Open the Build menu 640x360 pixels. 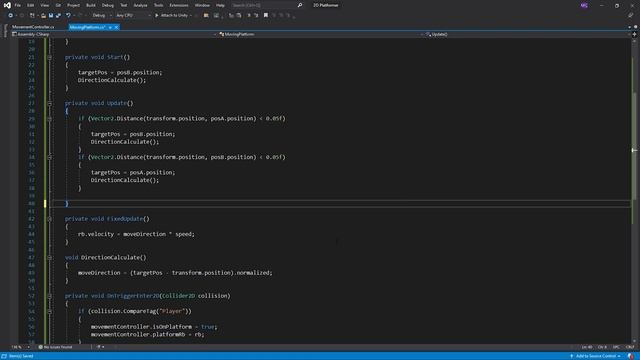(91, 5)
